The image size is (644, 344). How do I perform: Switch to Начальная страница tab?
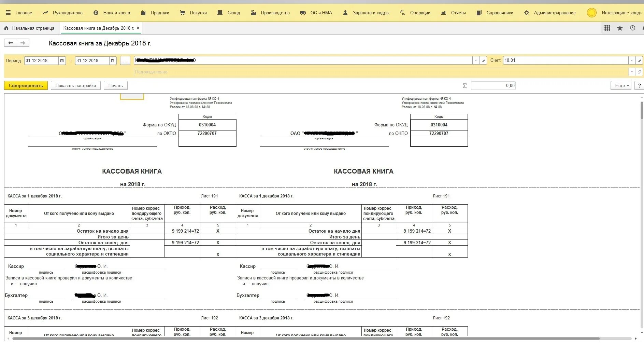(29, 28)
